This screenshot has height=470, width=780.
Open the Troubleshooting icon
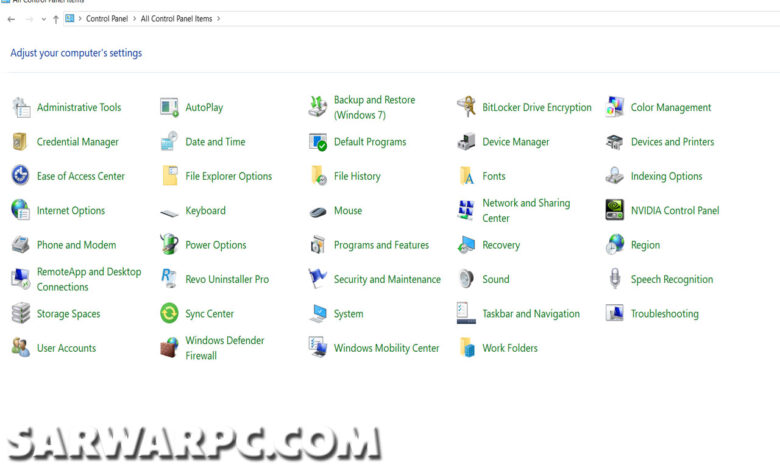[615, 313]
